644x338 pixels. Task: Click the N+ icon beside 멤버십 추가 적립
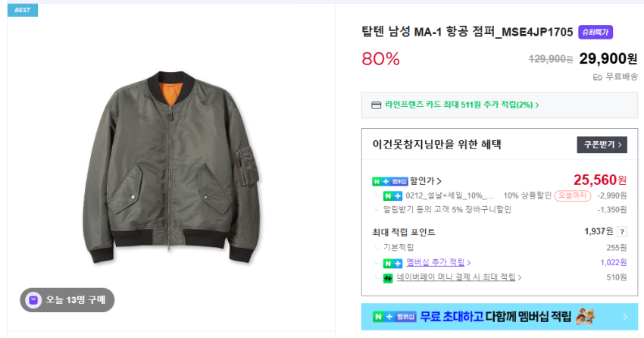[392, 263]
